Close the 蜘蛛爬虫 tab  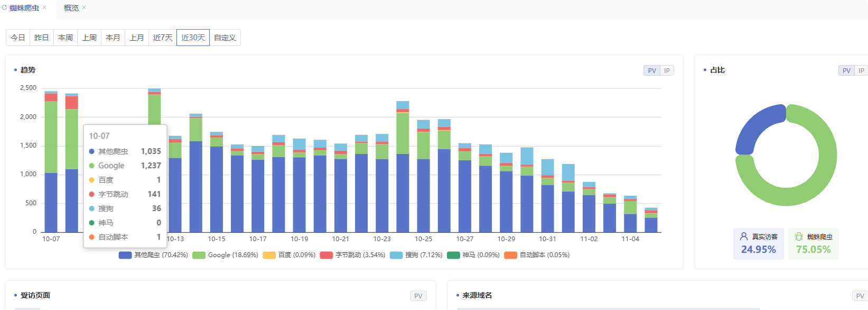tap(45, 8)
